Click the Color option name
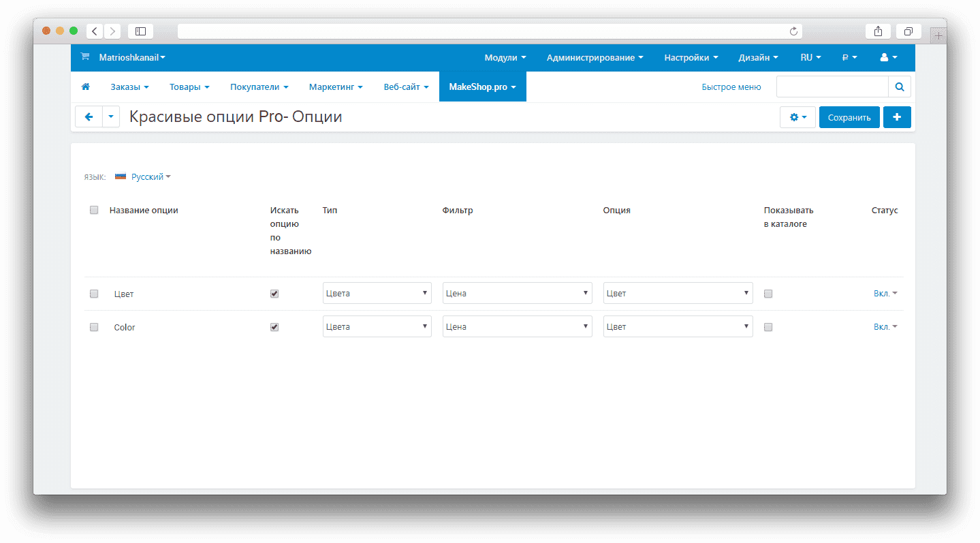The height and width of the screenshot is (543, 980). click(x=125, y=328)
